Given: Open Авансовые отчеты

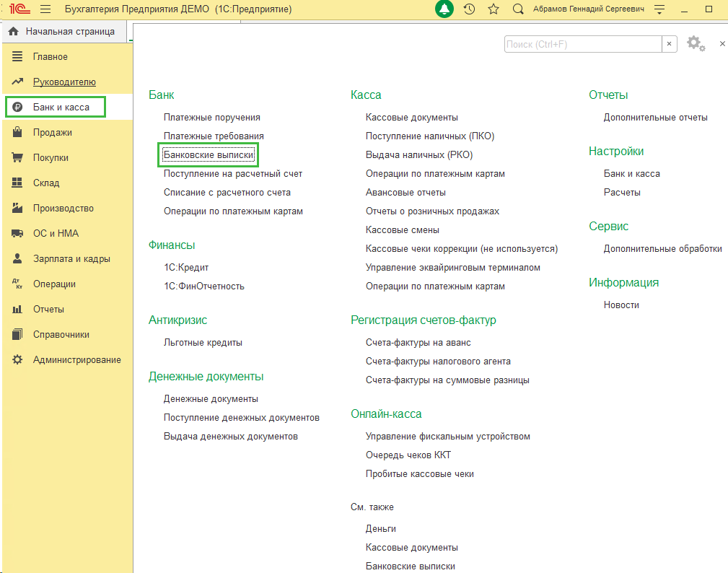Looking at the screenshot, I should pyautogui.click(x=405, y=192).
